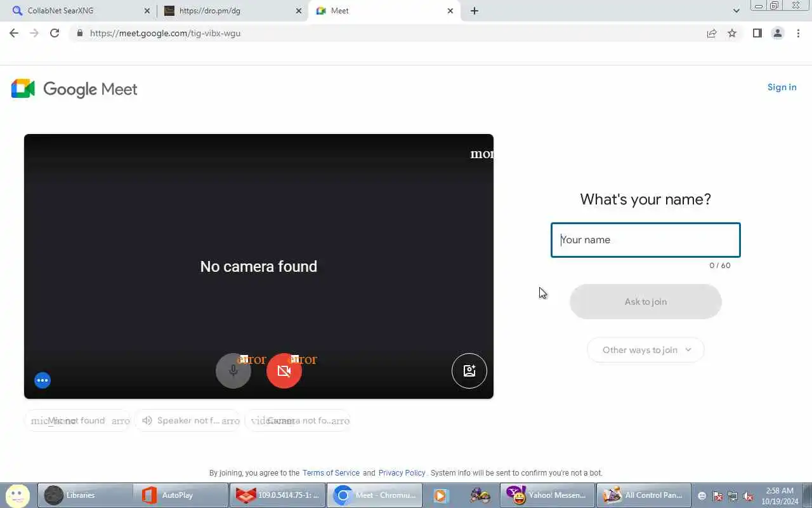Click the tray network icon
Screen dimensions: 812x508
[733, 496]
